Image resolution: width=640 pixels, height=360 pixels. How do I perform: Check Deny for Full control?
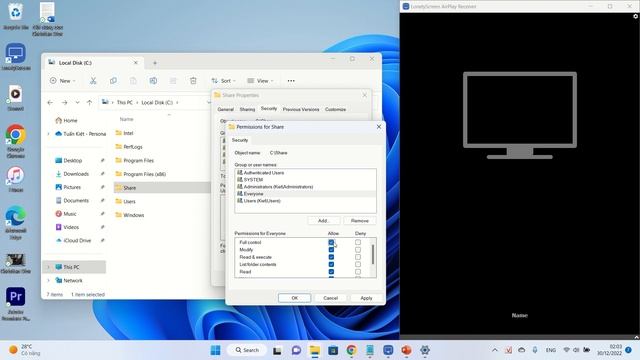point(358,242)
